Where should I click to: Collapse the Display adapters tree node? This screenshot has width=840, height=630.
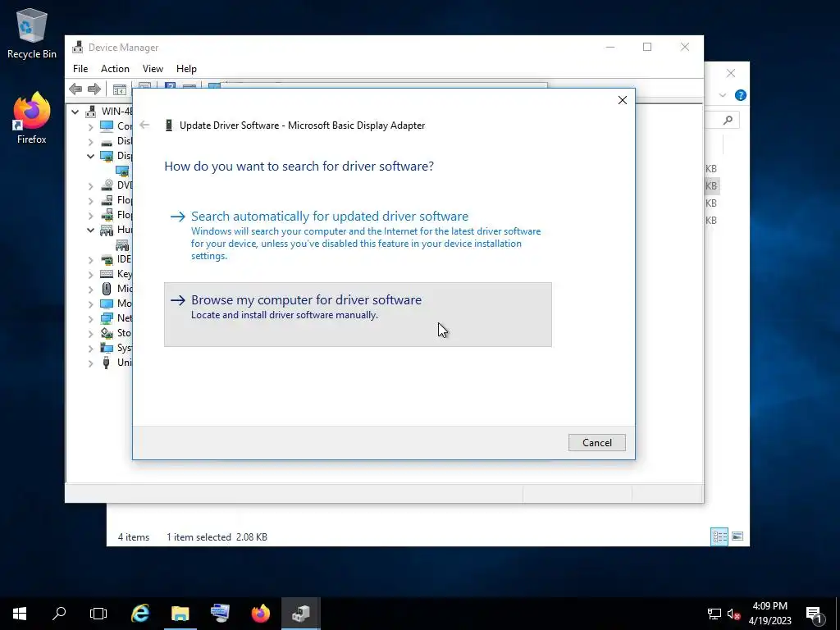pyautogui.click(x=90, y=157)
